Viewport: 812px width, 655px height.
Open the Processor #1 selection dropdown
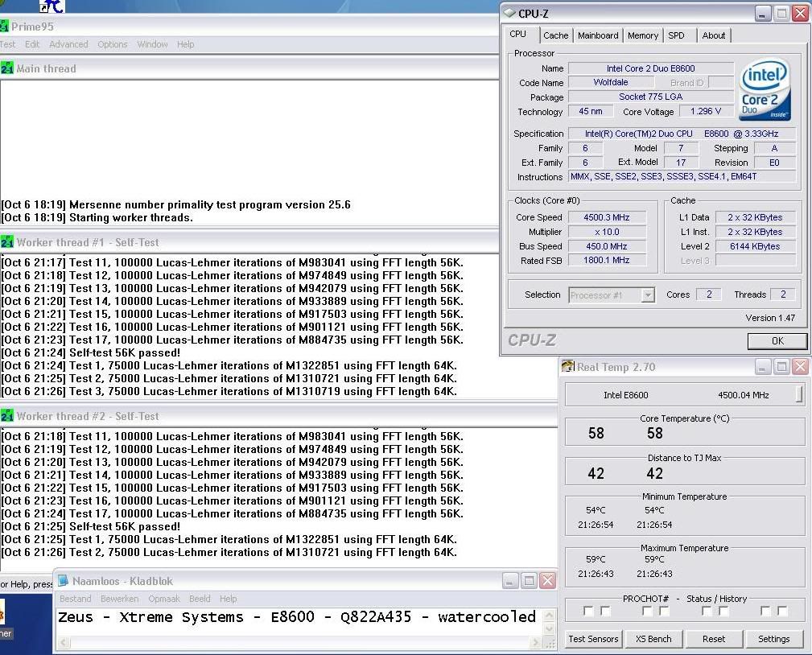[611, 295]
